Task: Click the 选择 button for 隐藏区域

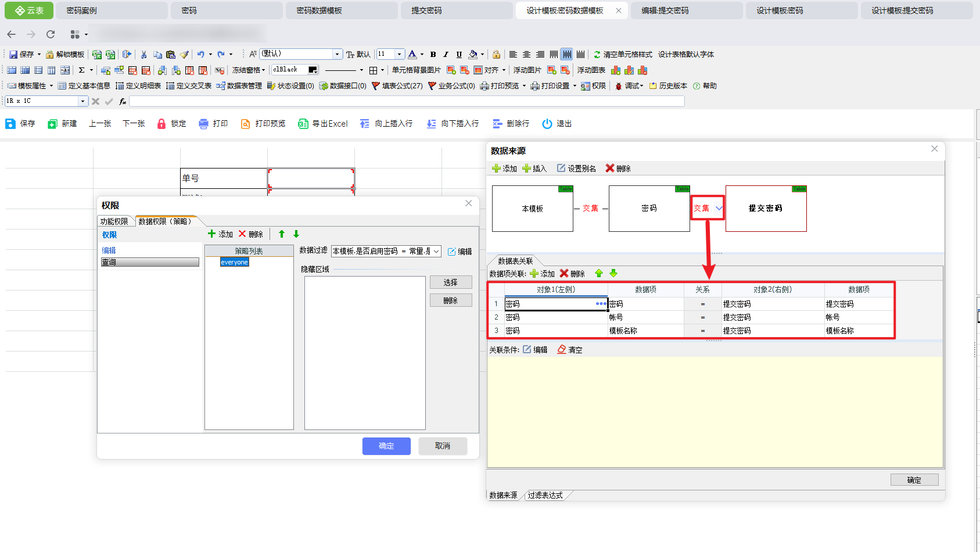Action: [451, 282]
